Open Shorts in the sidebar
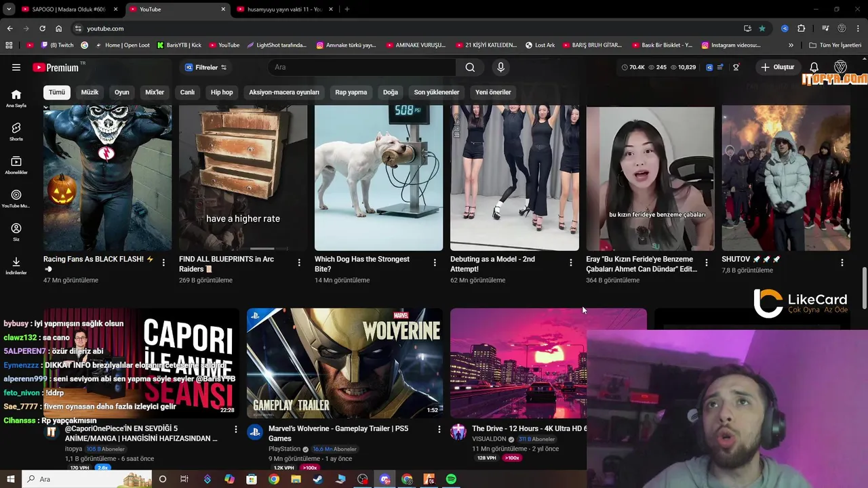The width and height of the screenshot is (868, 488). pyautogui.click(x=16, y=131)
